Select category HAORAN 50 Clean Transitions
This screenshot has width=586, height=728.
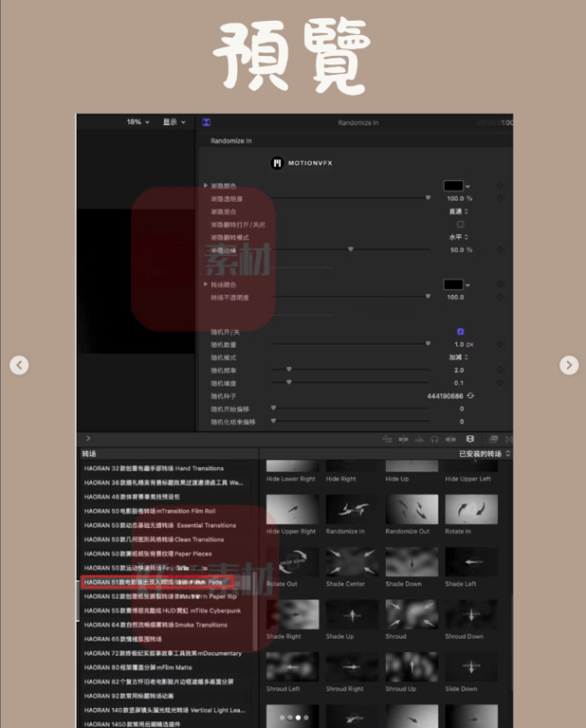click(154, 539)
